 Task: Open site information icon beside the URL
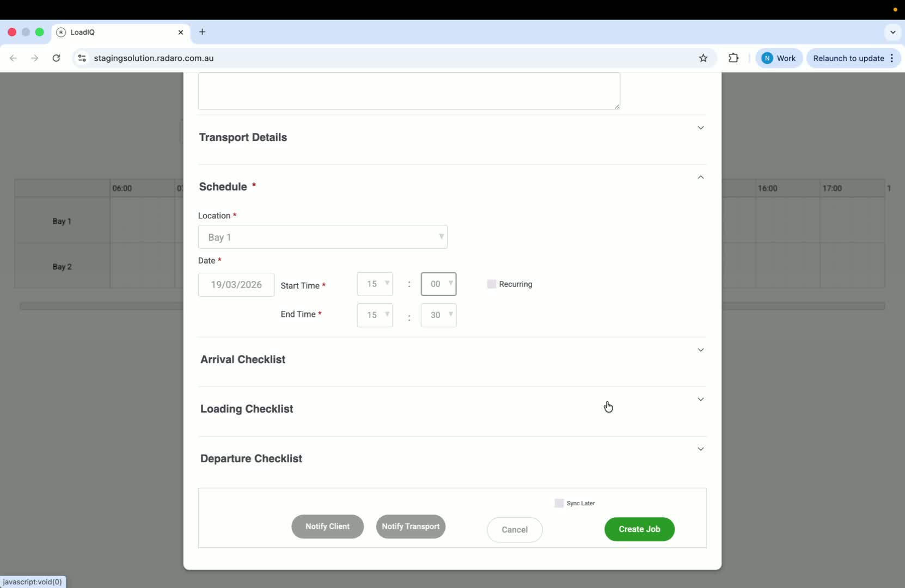pos(82,58)
